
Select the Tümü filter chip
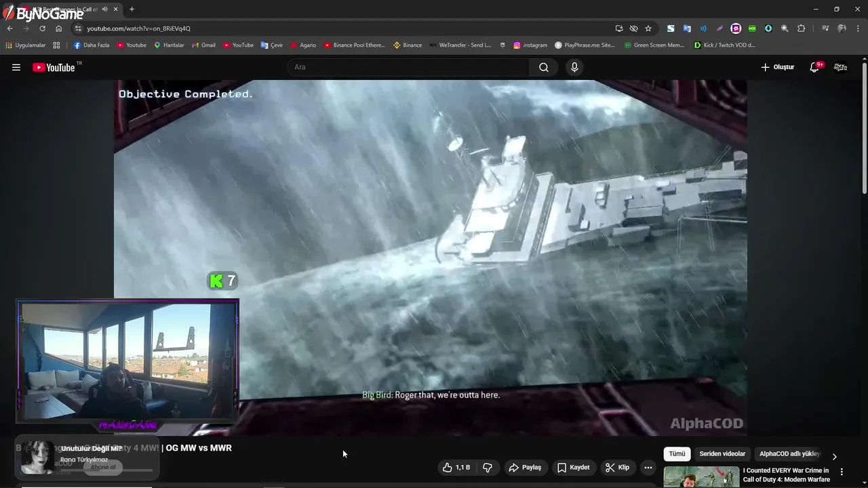coord(677,454)
